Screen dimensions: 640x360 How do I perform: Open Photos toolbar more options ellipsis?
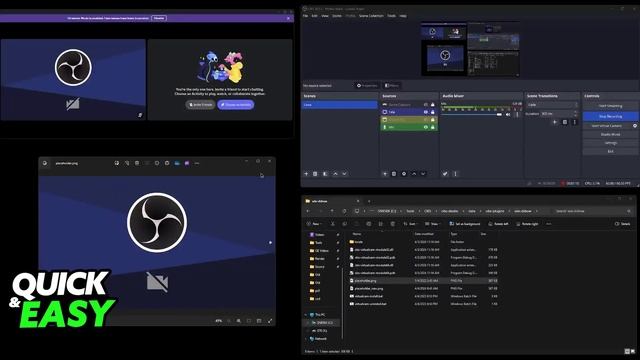[x=197, y=163]
